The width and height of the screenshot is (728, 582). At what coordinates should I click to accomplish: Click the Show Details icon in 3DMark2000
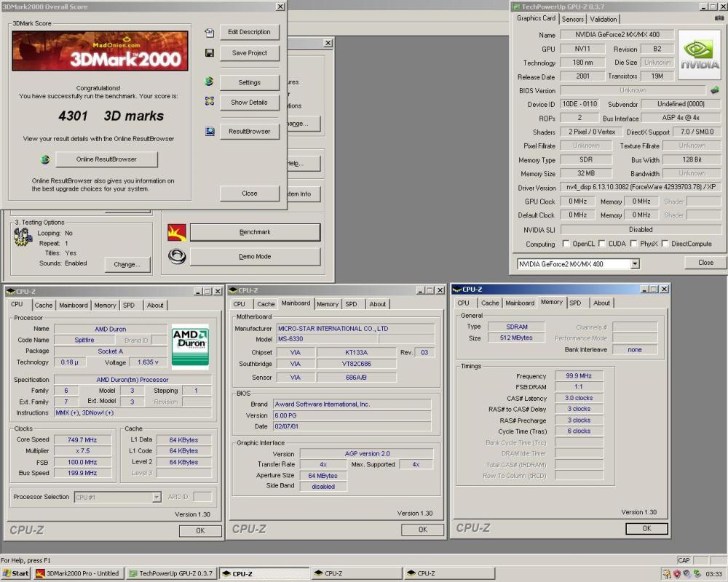pos(210,102)
